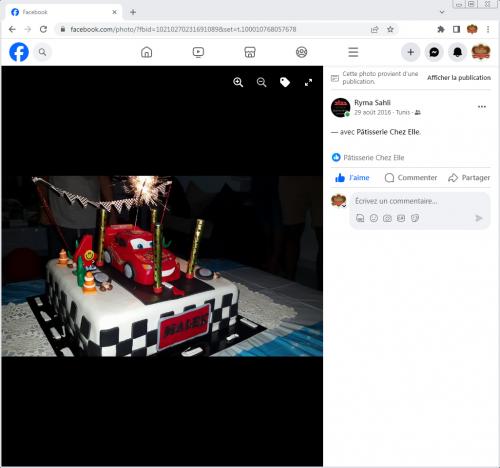Click the site lock icon
The height and width of the screenshot is (468, 500).
(63, 29)
